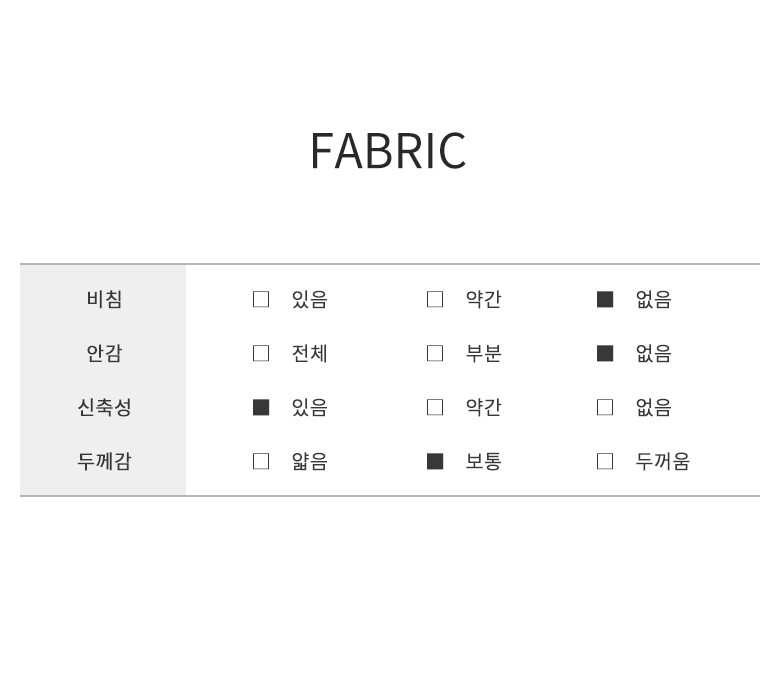This screenshot has width=780, height=693.
Task: Click the FABRIC heading
Action: coord(388,151)
